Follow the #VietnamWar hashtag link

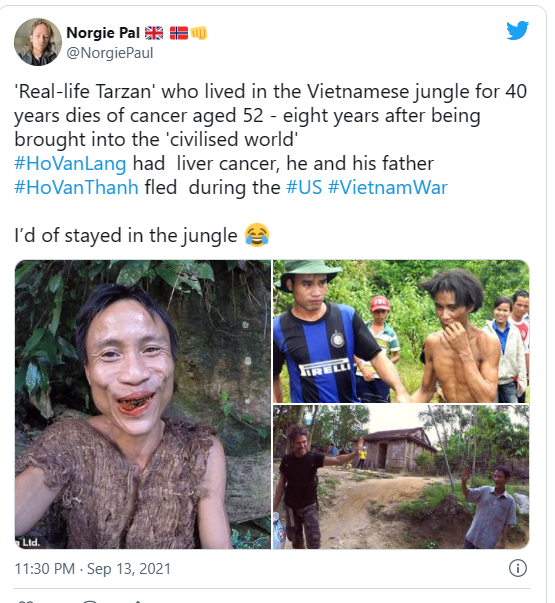coord(388,187)
